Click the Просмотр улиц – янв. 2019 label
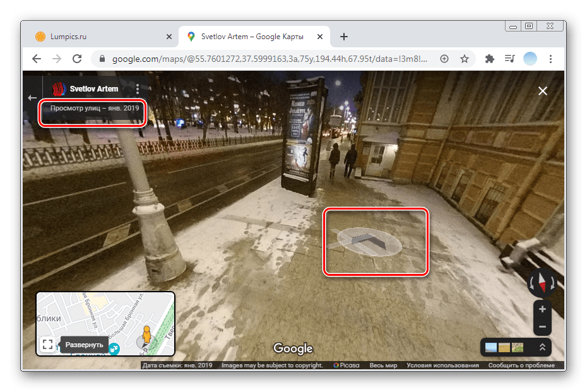 click(x=94, y=108)
